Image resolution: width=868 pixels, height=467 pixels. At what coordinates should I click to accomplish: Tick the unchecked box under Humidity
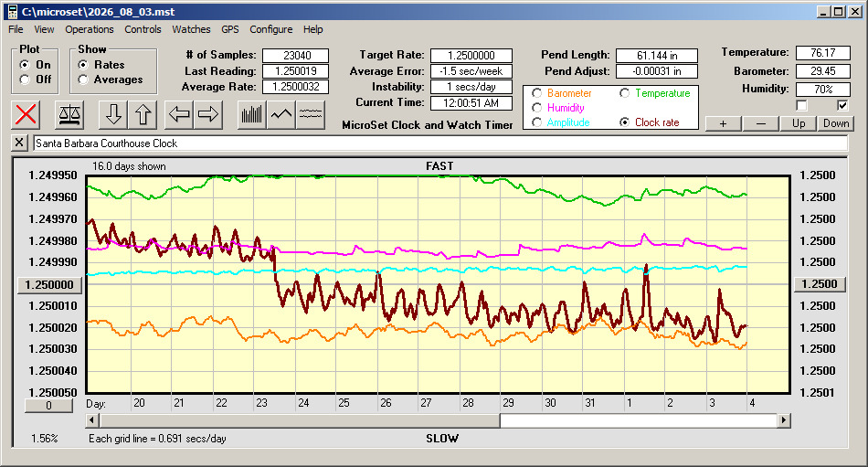801,105
